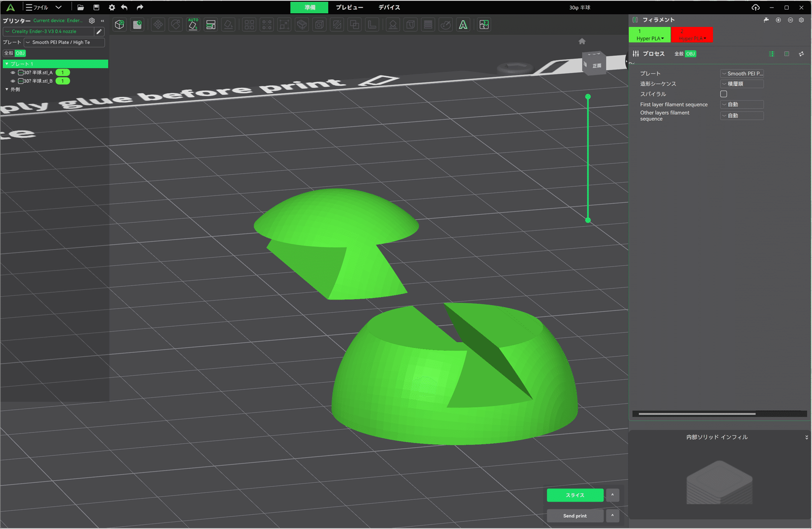Open project folder icon in the title bar
Screen dimensions: 812x529
click(81, 7)
